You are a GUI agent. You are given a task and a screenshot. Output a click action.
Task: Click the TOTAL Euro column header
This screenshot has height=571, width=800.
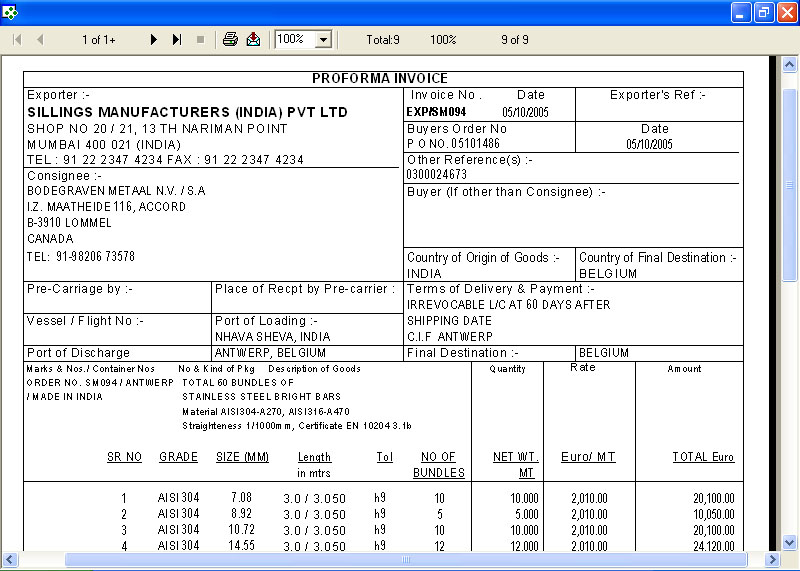[x=703, y=457]
